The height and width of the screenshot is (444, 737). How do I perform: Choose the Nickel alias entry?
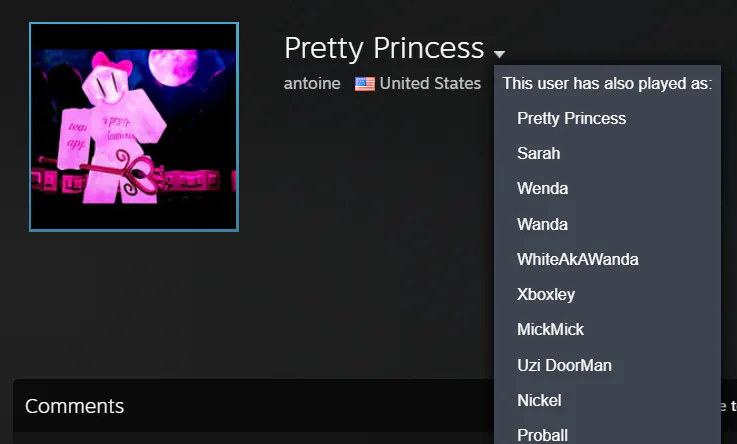[539, 400]
